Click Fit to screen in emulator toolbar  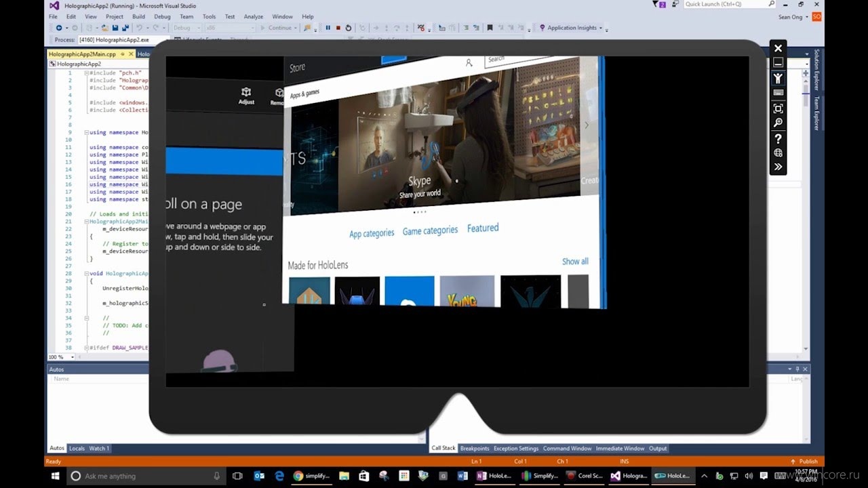coord(778,108)
